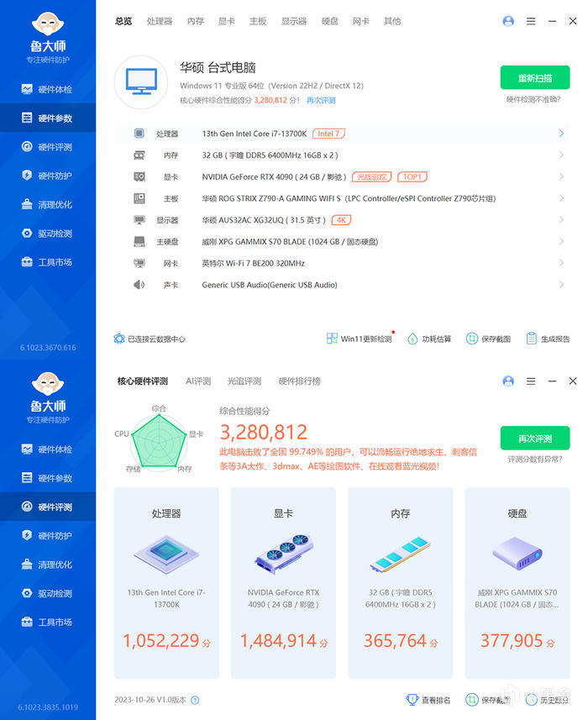Expand the 显卡 RTX 4090 row chevron
Screen dimensions: 588x720
click(561, 176)
